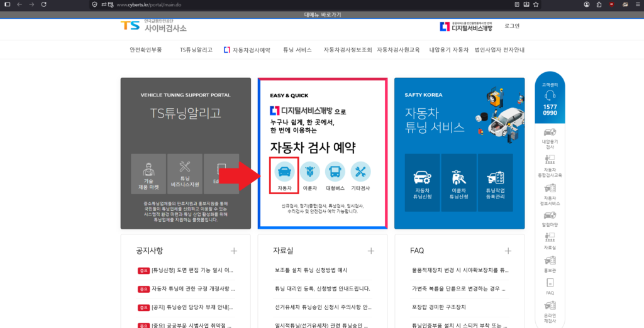644x328 pixels.
Task: Go back with the browser back arrow
Action: click(19, 4)
